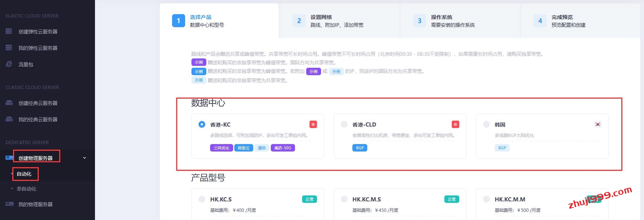Click the server icon beside 创建弹性云服务器
Image resolution: width=644 pixels, height=220 pixels.
click(x=9, y=31)
